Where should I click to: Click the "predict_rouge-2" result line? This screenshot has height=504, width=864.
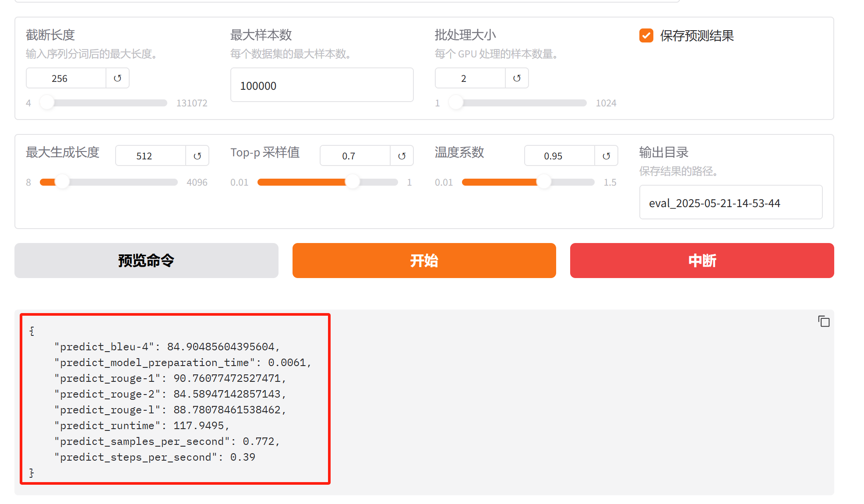point(170,394)
